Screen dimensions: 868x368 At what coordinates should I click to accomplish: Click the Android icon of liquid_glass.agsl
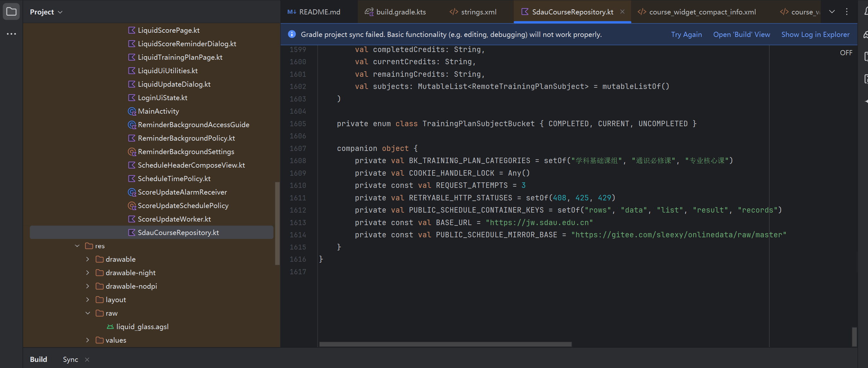110,327
